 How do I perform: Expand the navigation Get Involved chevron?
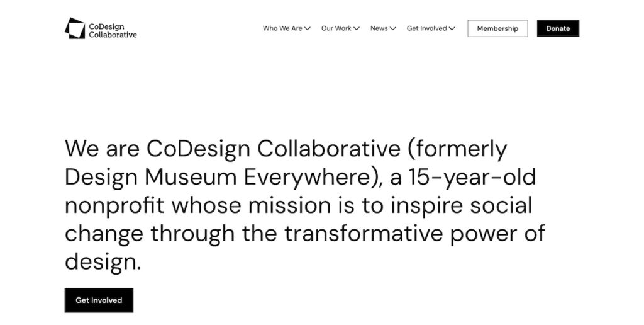[452, 28]
